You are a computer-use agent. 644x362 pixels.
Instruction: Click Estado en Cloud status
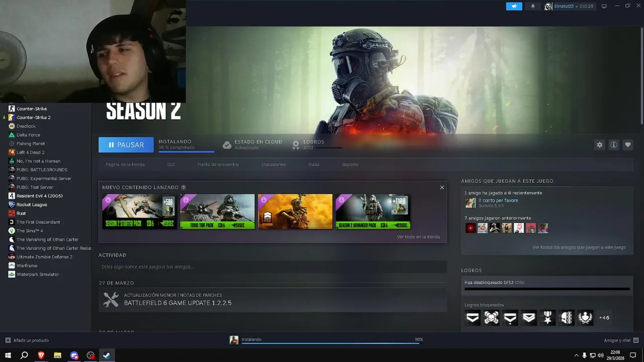[253, 145]
